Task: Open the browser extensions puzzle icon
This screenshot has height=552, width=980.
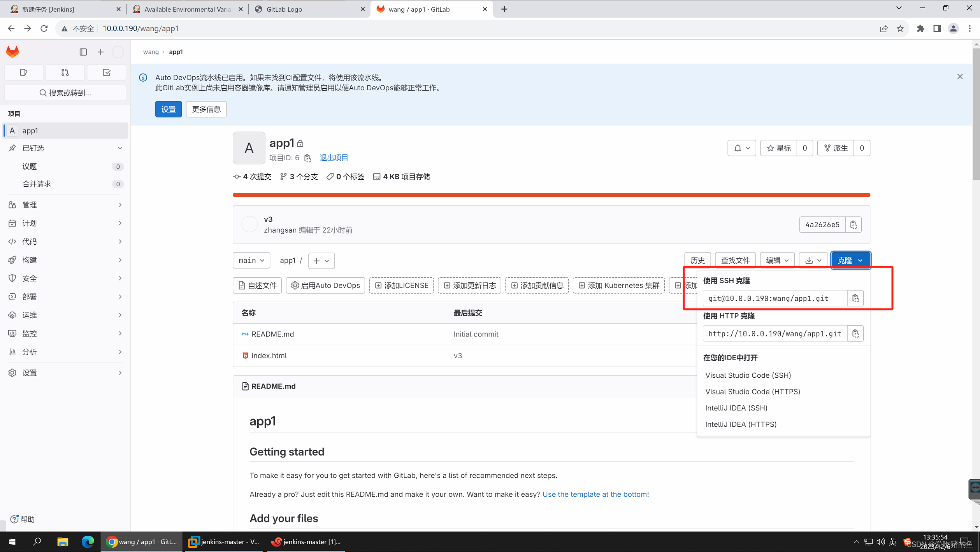Action: coord(920,28)
